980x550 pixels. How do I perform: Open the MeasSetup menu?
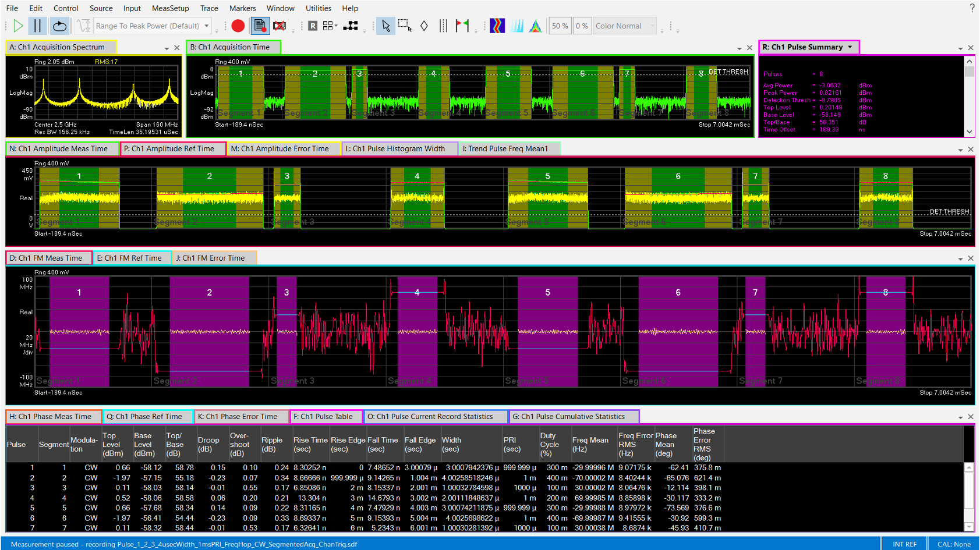pos(170,8)
